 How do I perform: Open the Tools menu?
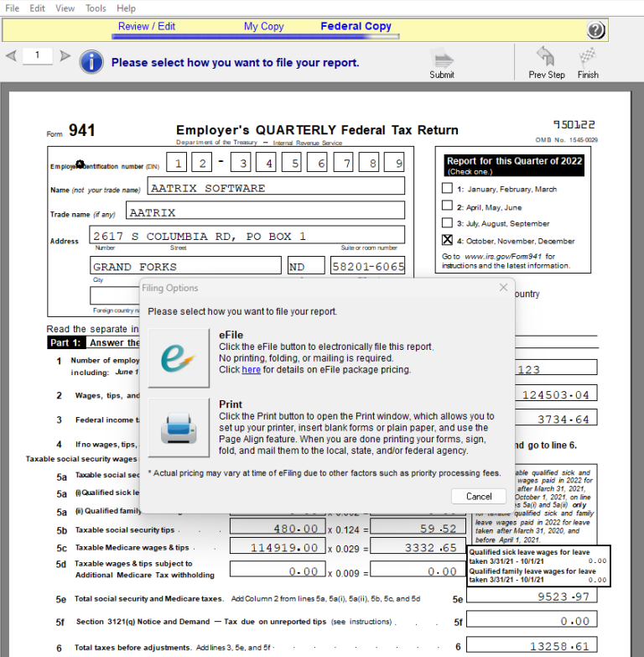(96, 8)
